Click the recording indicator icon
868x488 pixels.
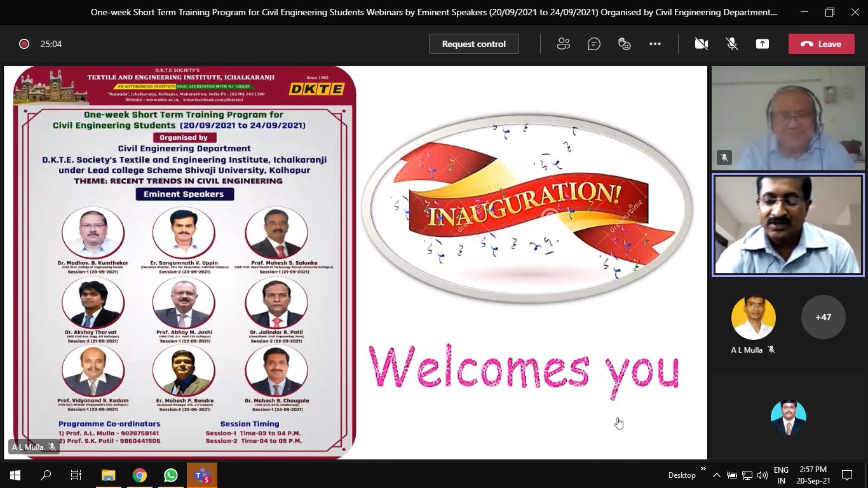click(x=24, y=44)
